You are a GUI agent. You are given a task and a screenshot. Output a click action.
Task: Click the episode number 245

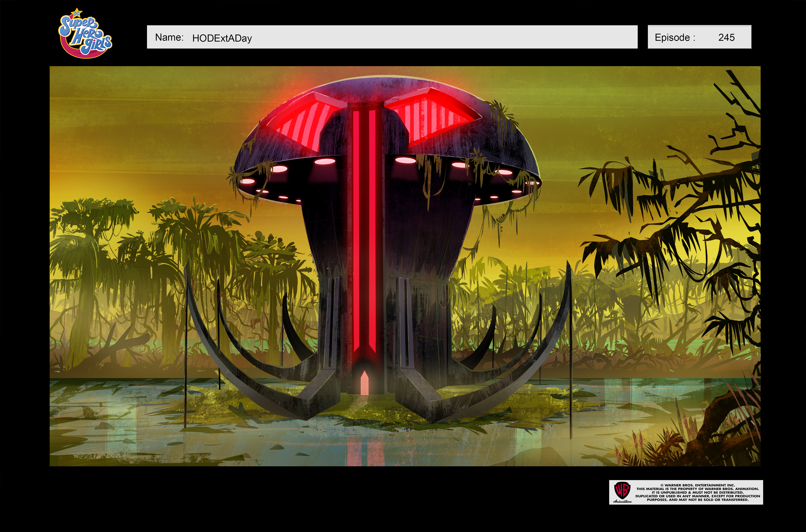click(x=726, y=37)
